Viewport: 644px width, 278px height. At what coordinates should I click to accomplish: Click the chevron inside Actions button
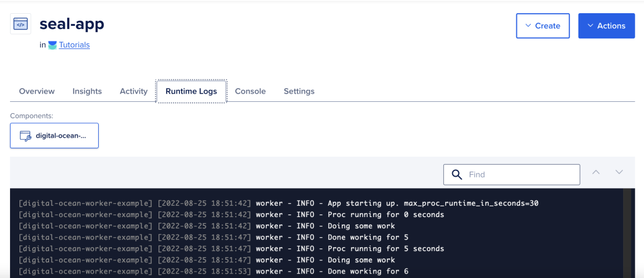pos(591,26)
